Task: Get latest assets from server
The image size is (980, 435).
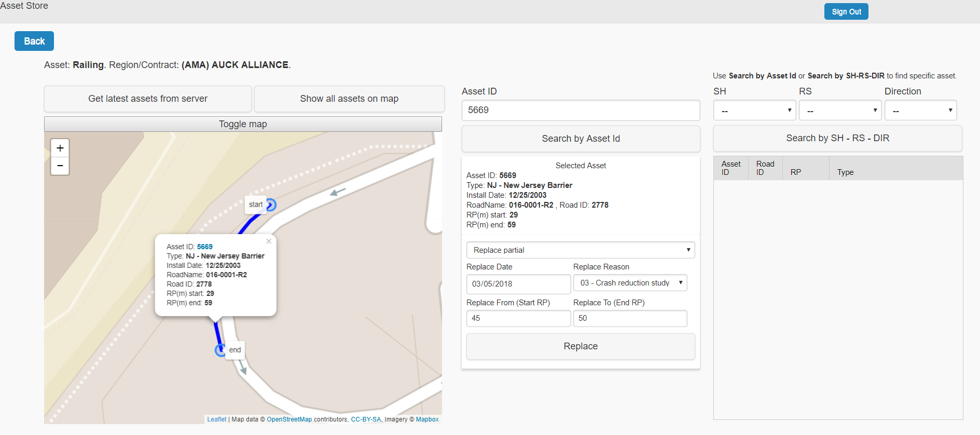Action: pyautogui.click(x=148, y=99)
